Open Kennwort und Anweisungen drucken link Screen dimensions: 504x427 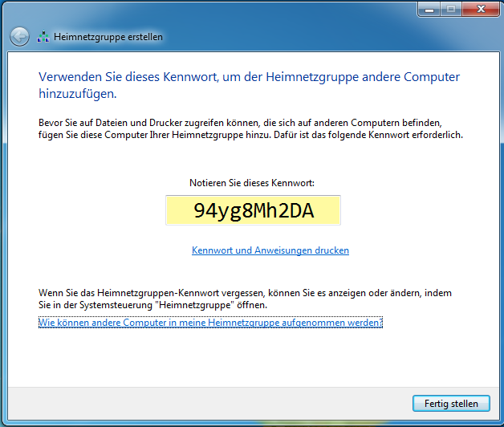click(270, 250)
